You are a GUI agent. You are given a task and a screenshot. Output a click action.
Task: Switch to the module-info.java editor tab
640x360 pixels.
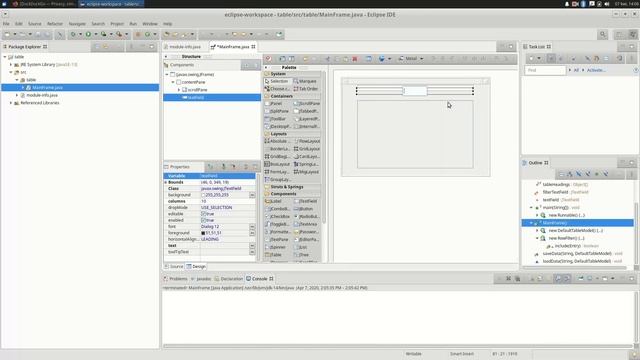(x=185, y=47)
